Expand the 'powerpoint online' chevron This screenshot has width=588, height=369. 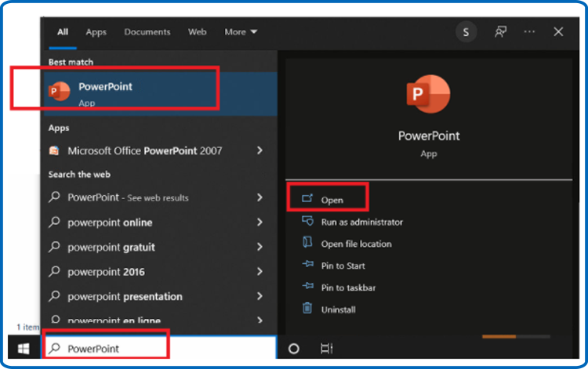260,222
